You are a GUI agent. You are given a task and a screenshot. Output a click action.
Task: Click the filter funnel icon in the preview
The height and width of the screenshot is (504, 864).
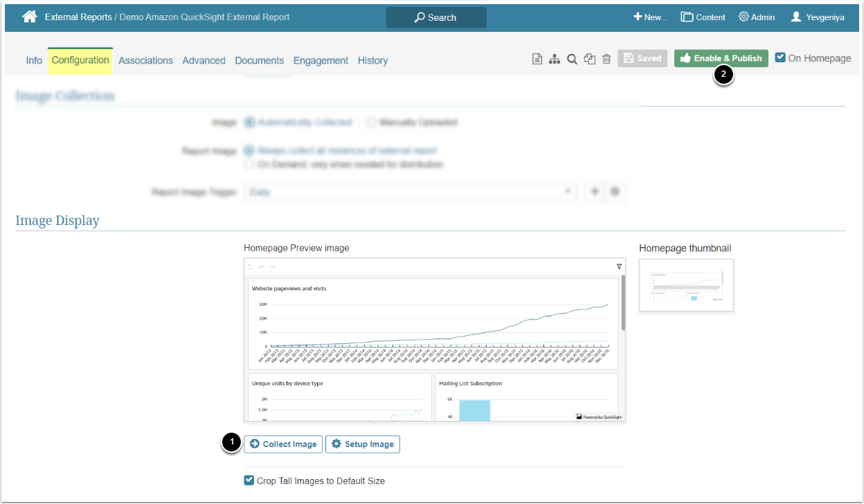619,267
